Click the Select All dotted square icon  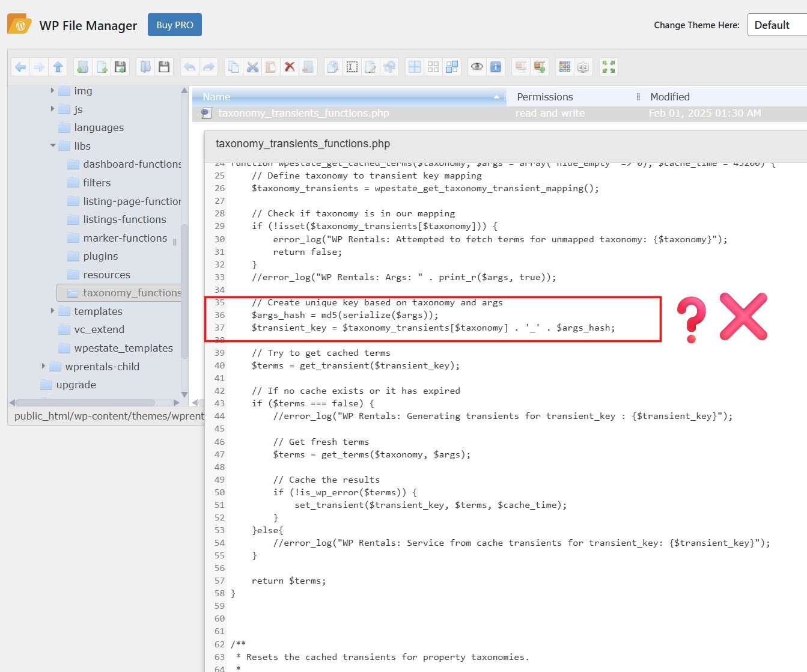(352, 67)
